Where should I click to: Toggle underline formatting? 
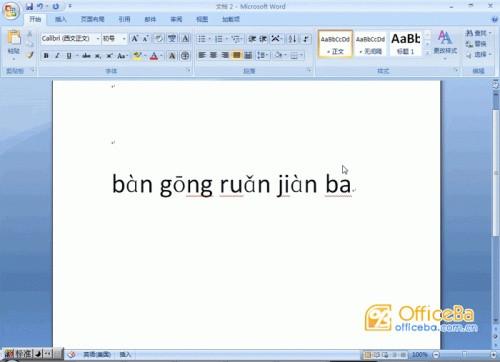(x=69, y=56)
